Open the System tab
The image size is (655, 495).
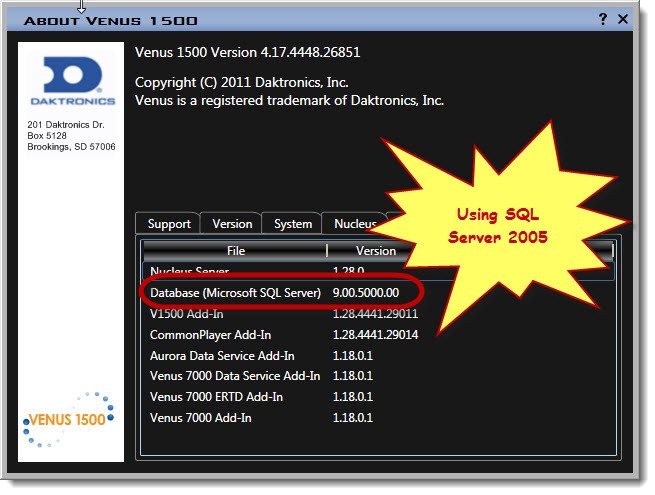tap(293, 224)
